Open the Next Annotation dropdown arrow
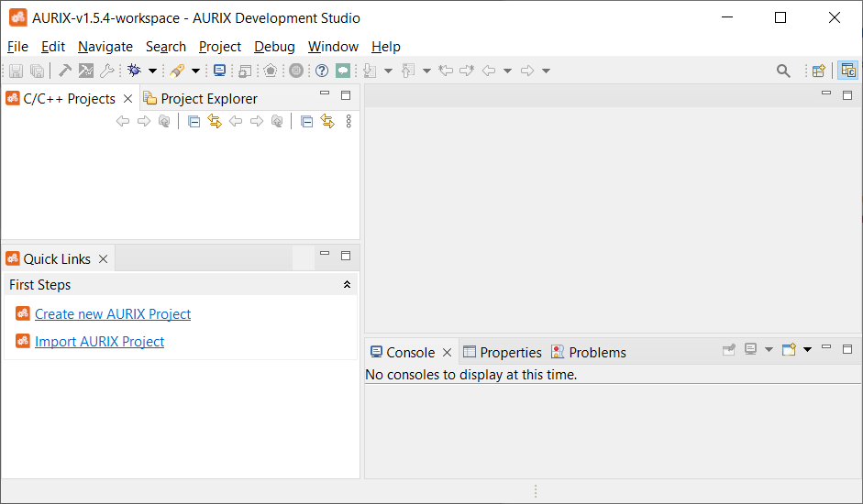The width and height of the screenshot is (863, 504). 388,71
